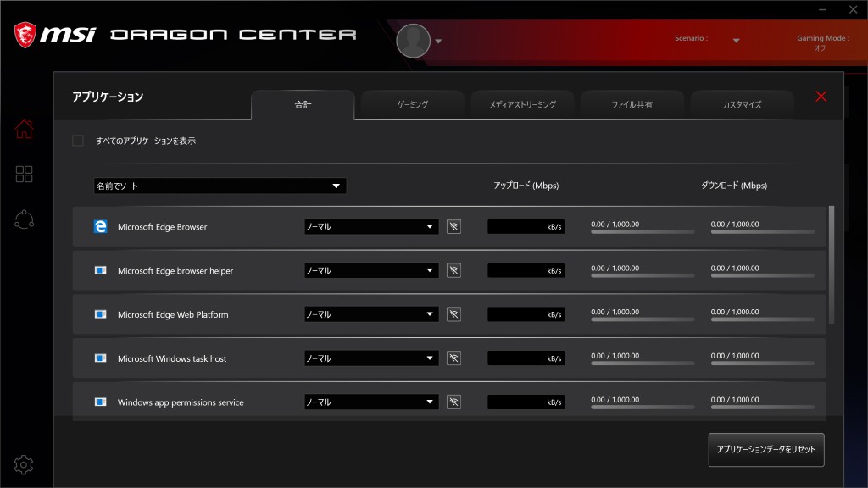Click Windows app permissions service icon
This screenshot has width=868, height=488.
(x=100, y=402)
